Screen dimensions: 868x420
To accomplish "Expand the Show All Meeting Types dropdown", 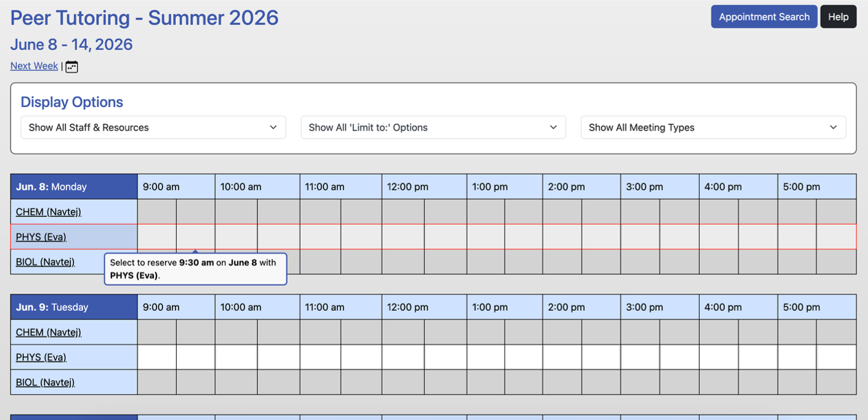I will (x=713, y=127).
